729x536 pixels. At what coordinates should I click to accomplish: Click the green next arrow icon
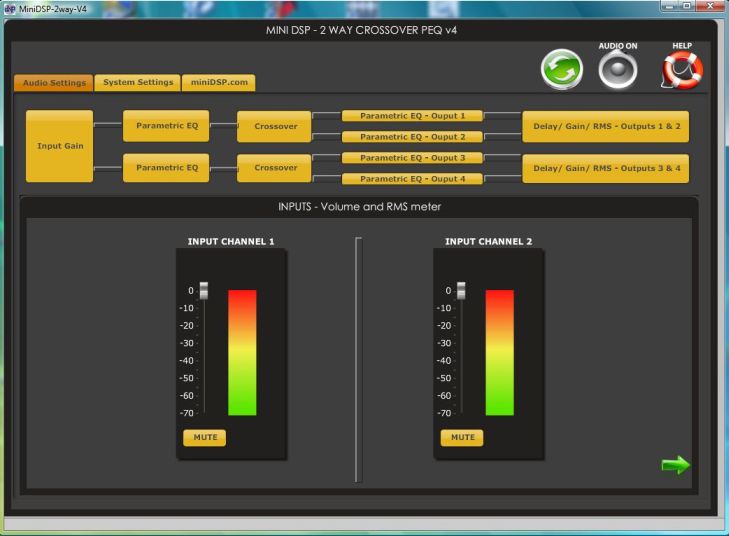676,465
